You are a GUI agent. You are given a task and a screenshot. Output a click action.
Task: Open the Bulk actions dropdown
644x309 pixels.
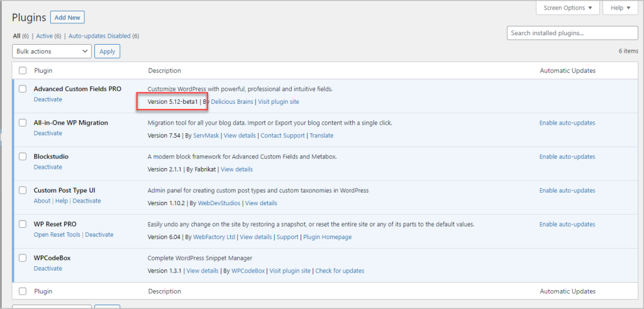click(52, 52)
